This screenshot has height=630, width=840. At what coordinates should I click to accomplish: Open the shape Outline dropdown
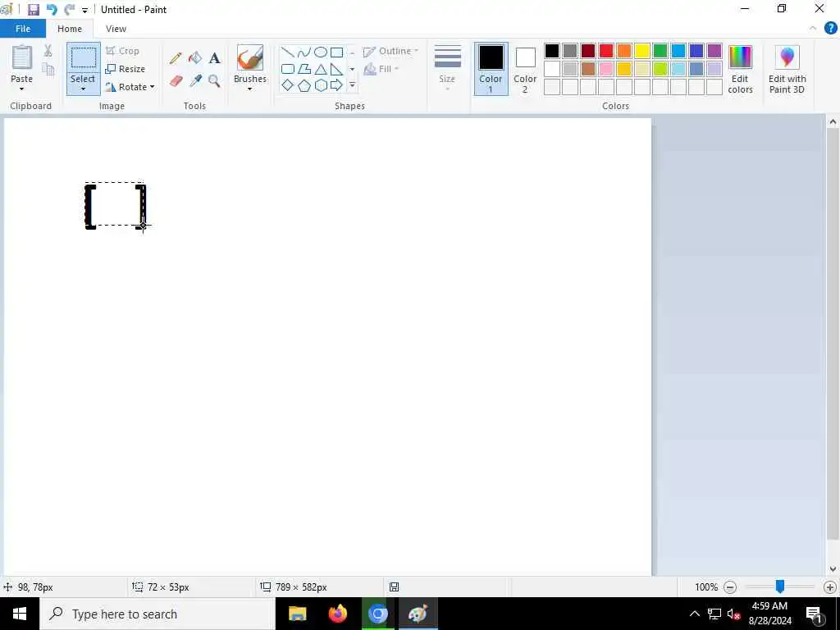pyautogui.click(x=391, y=52)
